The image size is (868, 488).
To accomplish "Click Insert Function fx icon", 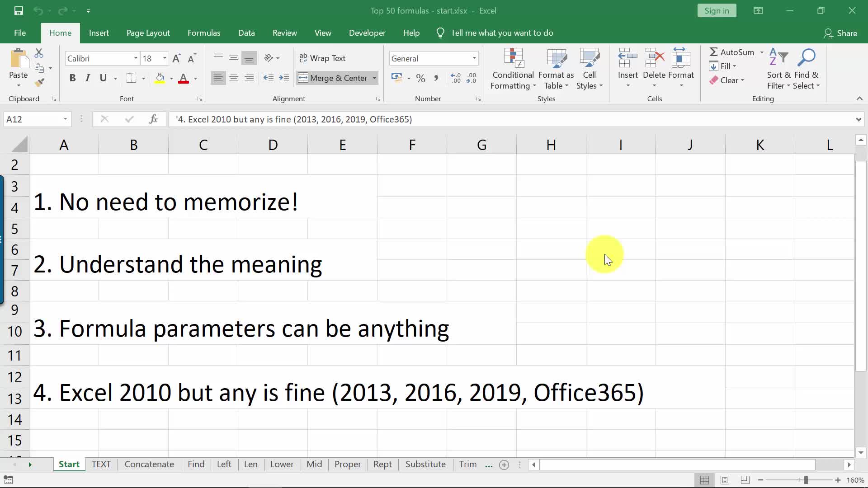I will tap(153, 119).
